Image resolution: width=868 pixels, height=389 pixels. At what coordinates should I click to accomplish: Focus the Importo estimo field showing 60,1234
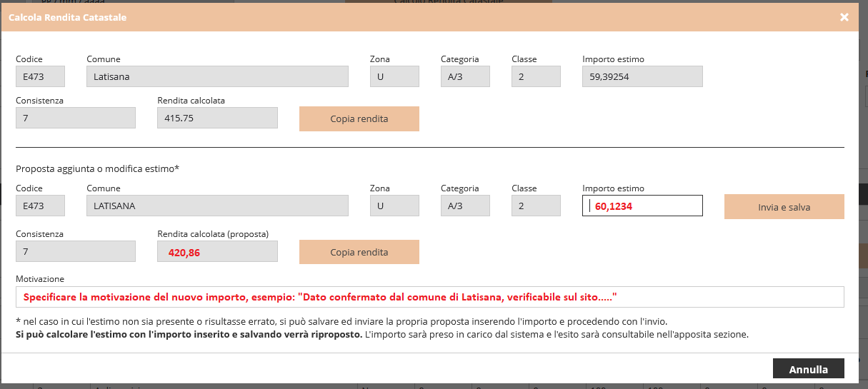(643, 206)
